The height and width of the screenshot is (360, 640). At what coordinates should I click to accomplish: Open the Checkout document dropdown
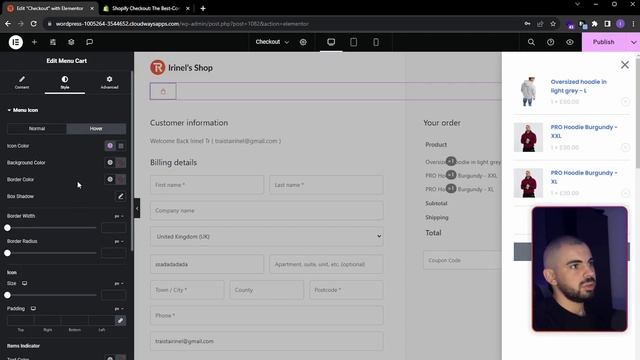[272, 42]
